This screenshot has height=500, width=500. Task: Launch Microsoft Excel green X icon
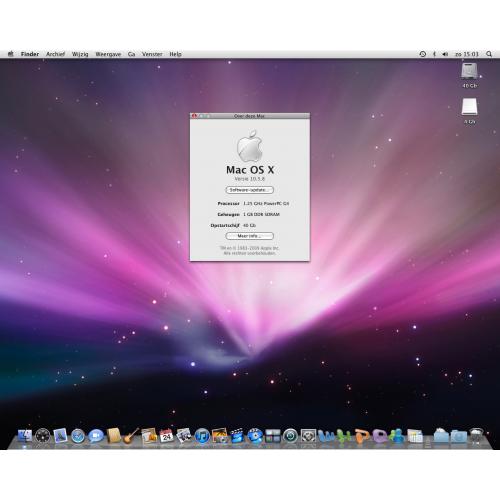point(344,436)
